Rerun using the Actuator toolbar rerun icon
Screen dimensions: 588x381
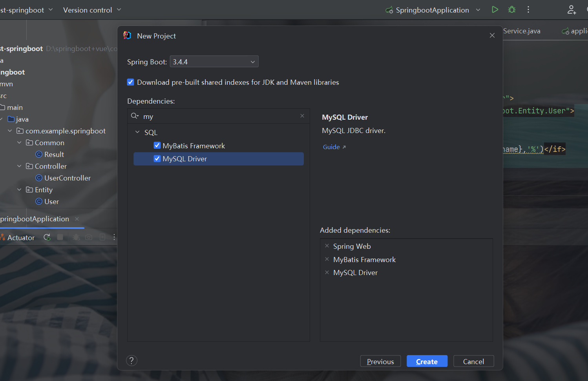click(47, 237)
